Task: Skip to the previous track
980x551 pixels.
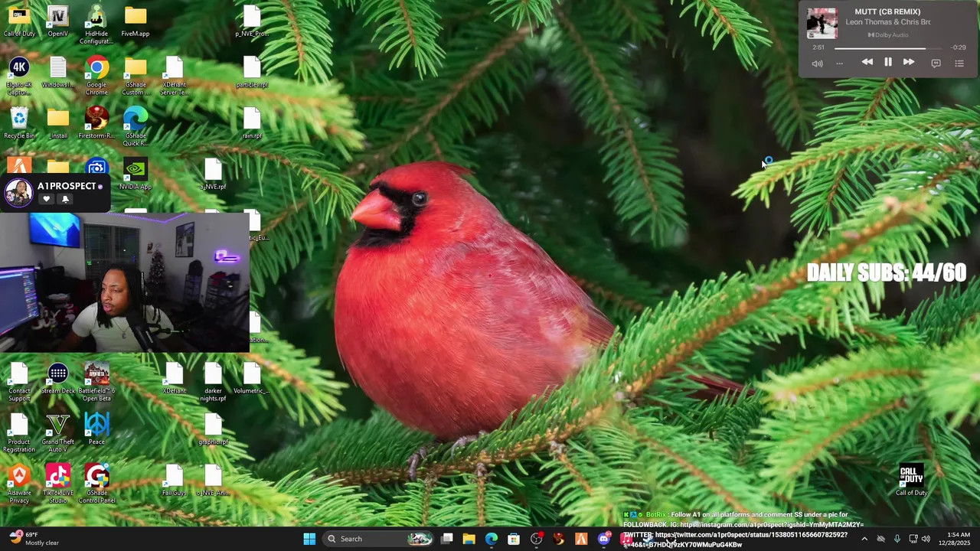Action: 867,62
